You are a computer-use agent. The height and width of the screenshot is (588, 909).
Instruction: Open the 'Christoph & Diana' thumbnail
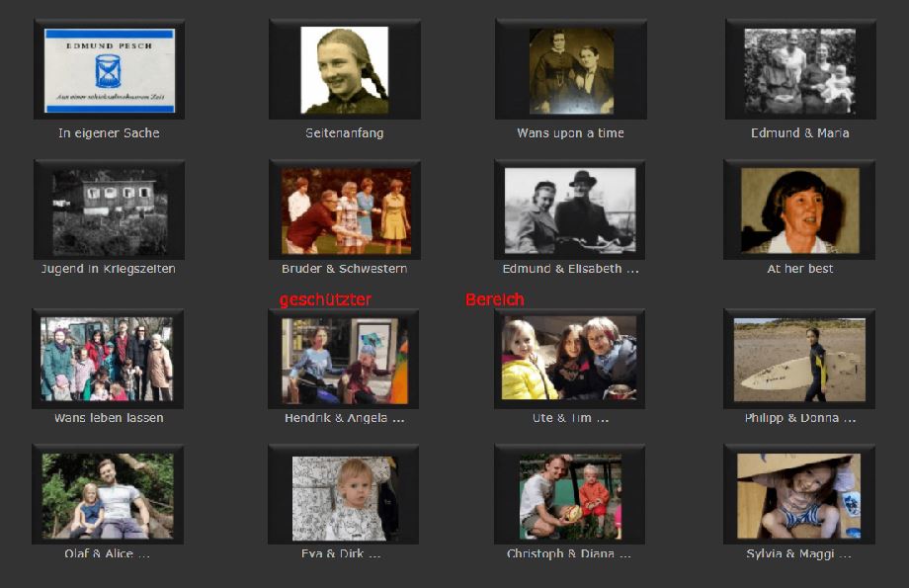pyautogui.click(x=569, y=495)
